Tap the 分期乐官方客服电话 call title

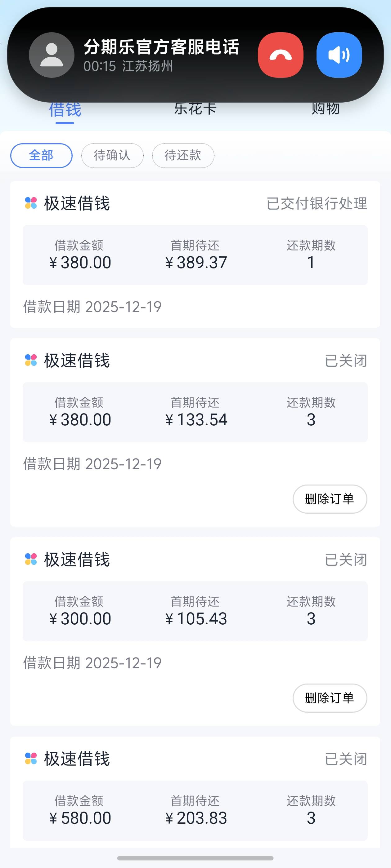click(161, 47)
